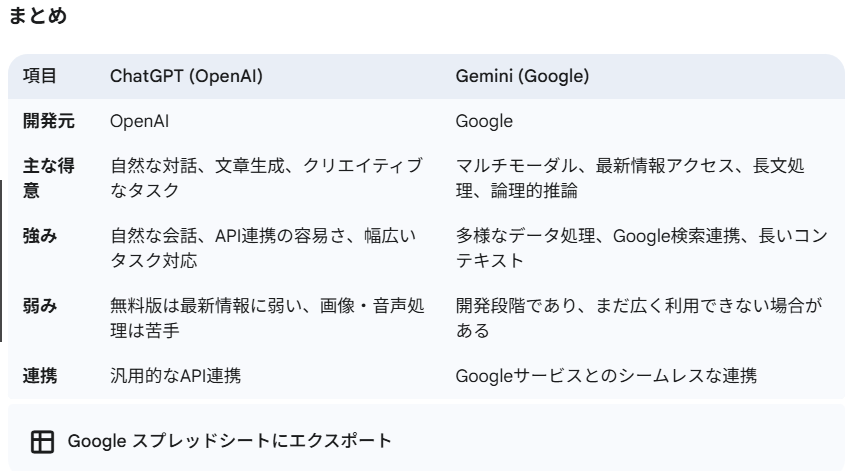The image size is (848, 471).
Task: Click the 主な得意 row label
Action: [x=49, y=178]
